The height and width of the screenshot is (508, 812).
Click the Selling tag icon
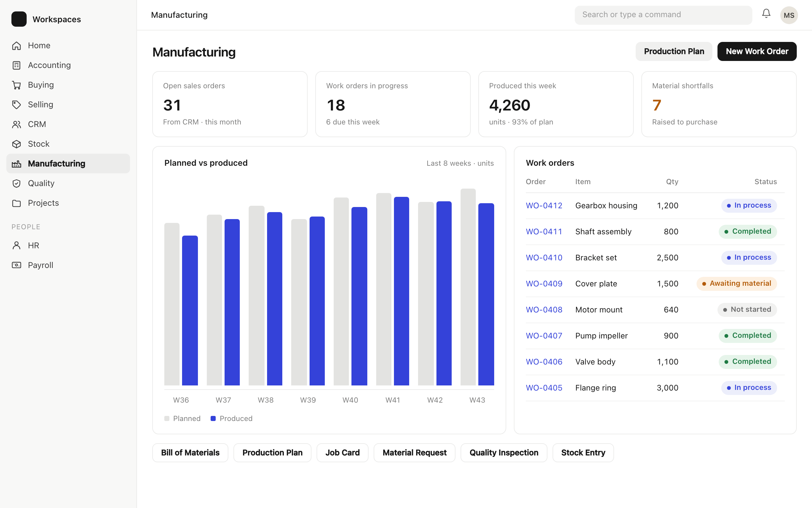16,104
